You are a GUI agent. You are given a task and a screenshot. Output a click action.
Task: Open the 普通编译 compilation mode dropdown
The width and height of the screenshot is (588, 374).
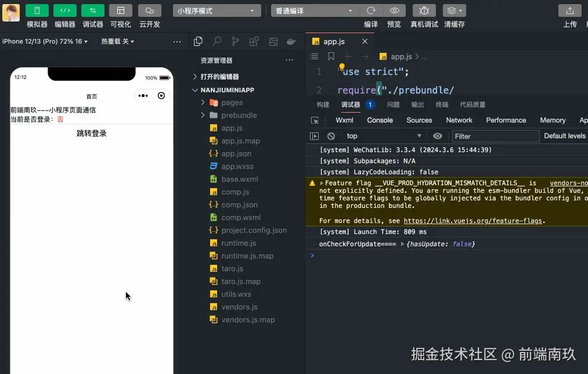pos(313,10)
